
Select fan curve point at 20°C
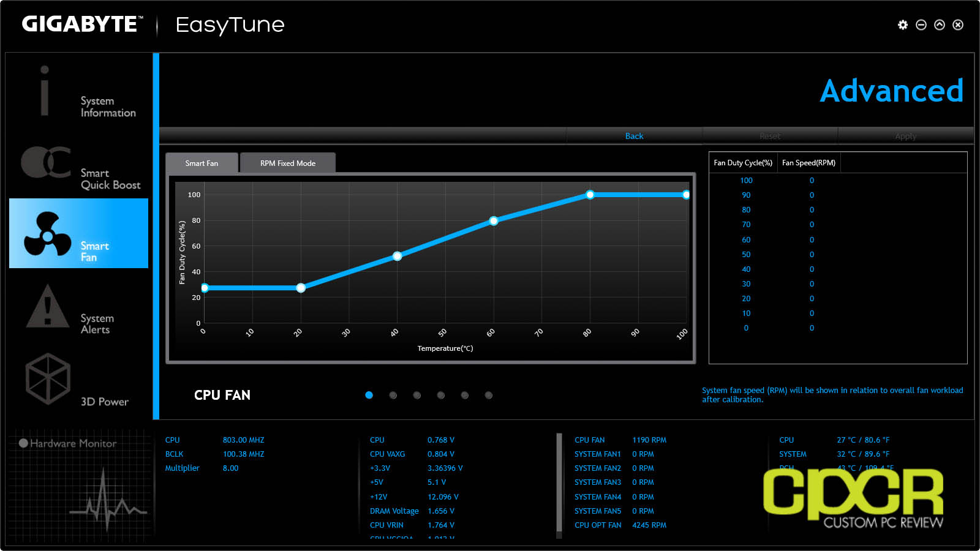click(301, 288)
